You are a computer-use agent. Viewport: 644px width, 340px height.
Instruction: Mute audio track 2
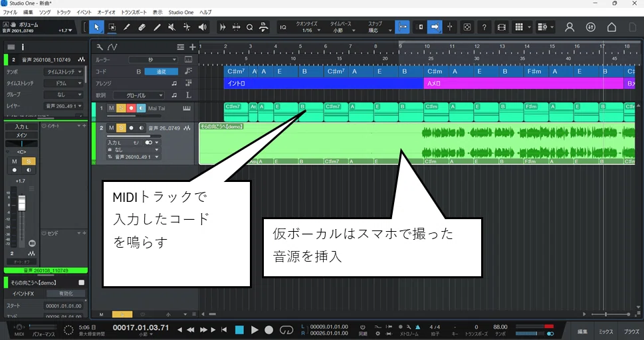(111, 128)
